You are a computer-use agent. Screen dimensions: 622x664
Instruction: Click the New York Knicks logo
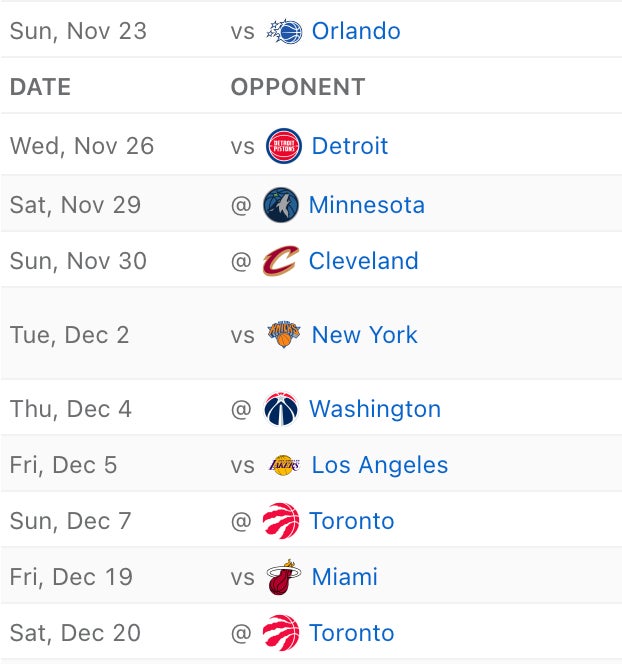(284, 335)
